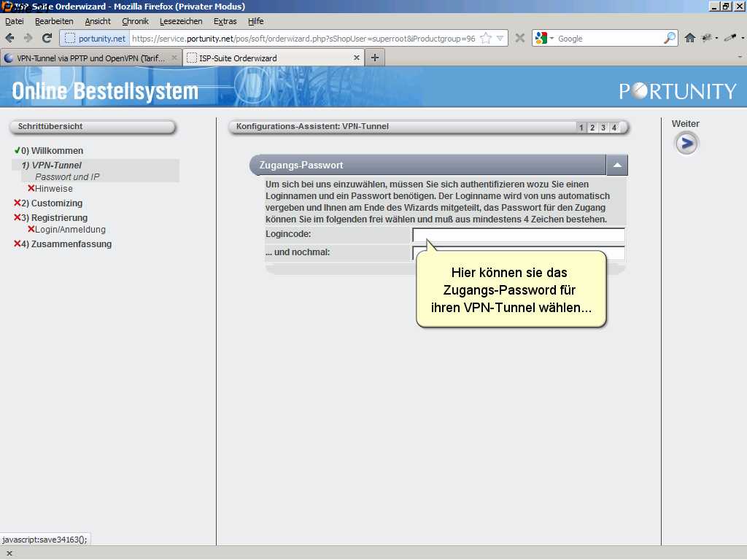747x560 pixels.
Task: Reload the page with refresh icon
Action: [x=47, y=38]
